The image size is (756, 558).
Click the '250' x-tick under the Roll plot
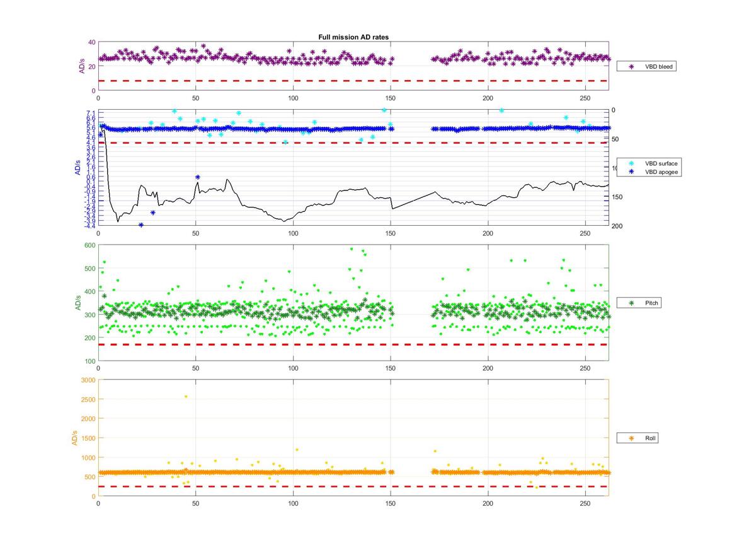[x=585, y=504]
